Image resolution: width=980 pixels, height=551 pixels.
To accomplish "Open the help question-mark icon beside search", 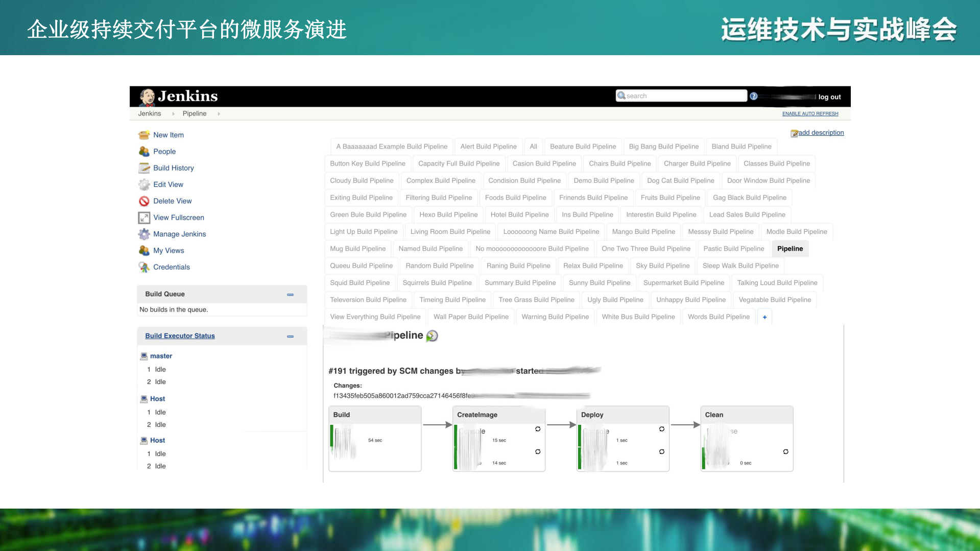I will (x=753, y=95).
